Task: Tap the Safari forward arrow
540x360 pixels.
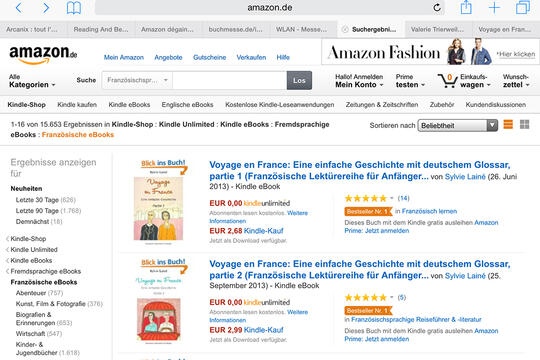Action: click(46, 8)
